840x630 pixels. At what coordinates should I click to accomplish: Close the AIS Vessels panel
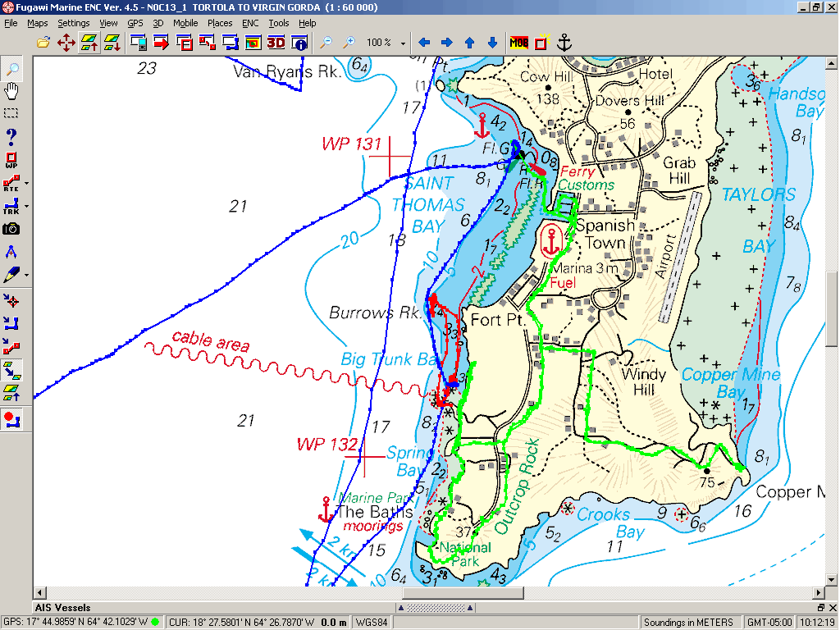833,608
